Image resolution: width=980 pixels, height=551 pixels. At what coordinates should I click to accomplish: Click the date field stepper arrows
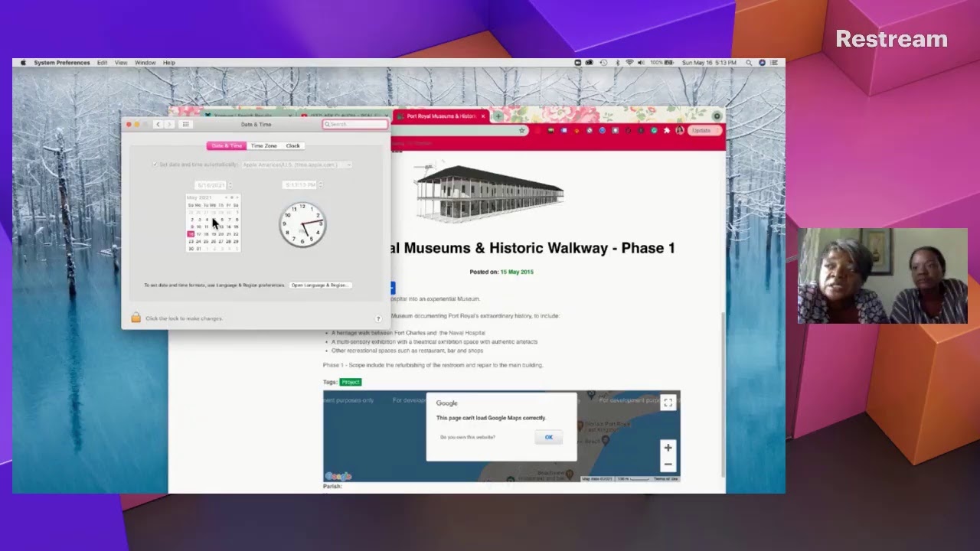coord(230,185)
